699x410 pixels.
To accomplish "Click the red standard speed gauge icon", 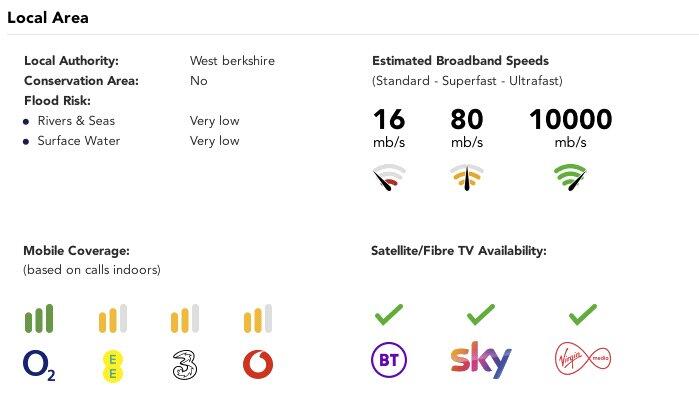I will (x=389, y=179).
